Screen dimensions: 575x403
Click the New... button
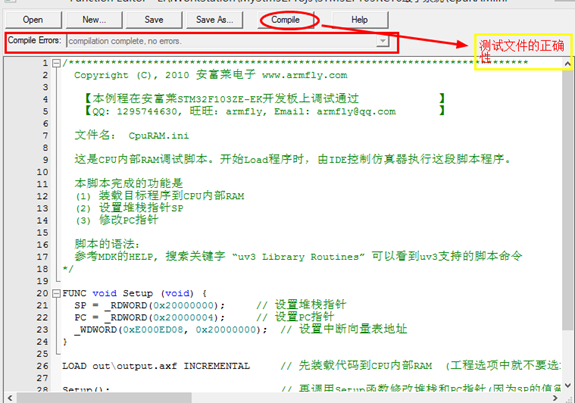[94, 20]
